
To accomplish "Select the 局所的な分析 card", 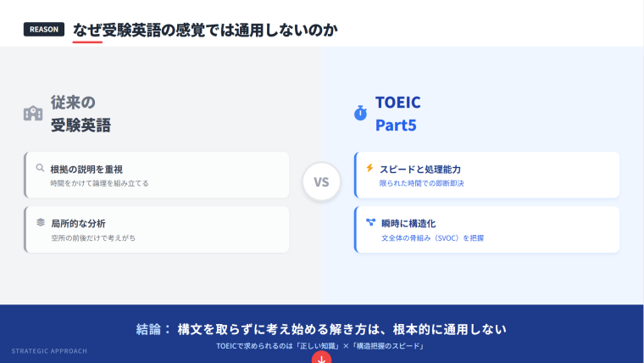I will point(158,229).
